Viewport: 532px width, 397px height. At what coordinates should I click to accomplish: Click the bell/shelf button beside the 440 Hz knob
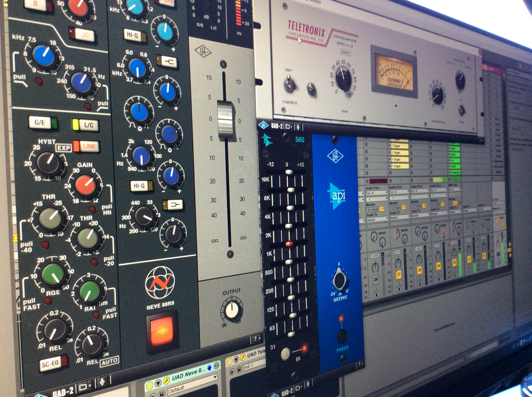[x=173, y=205]
